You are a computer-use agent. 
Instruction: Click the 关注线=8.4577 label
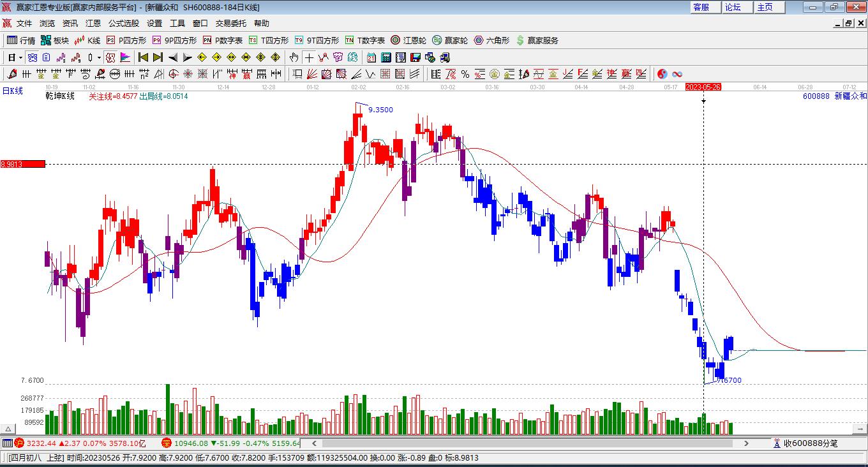pos(112,96)
